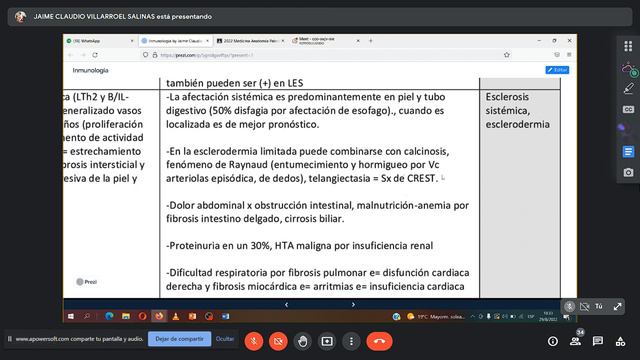Click Firefox taskbar icon
The height and width of the screenshot is (360, 640).
pyautogui.click(x=159, y=316)
